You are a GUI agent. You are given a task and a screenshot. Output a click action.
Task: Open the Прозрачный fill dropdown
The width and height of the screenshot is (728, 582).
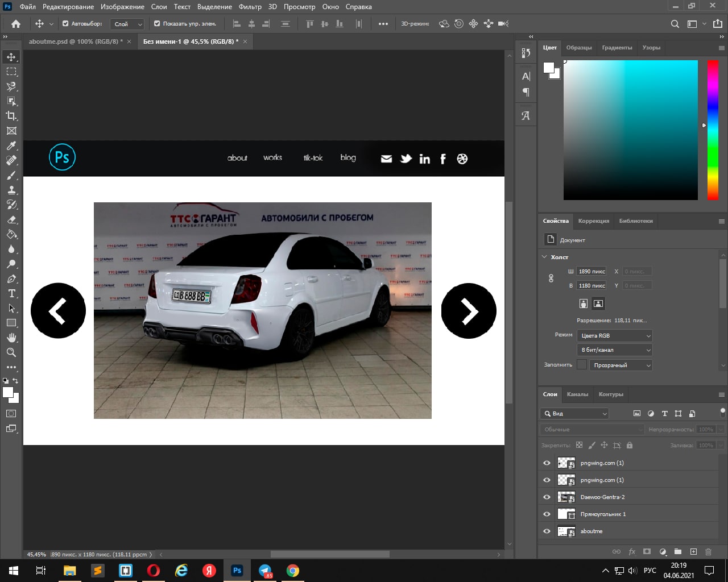click(x=621, y=365)
